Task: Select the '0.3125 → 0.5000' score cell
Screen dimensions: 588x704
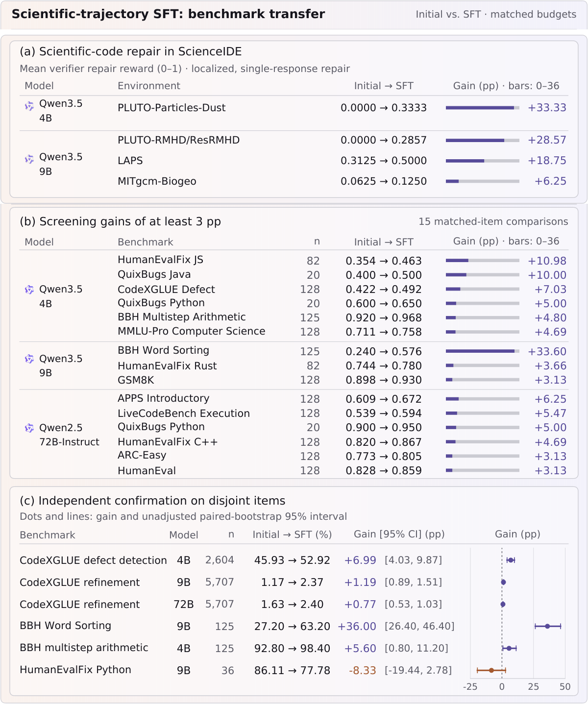Action: pos(384,161)
